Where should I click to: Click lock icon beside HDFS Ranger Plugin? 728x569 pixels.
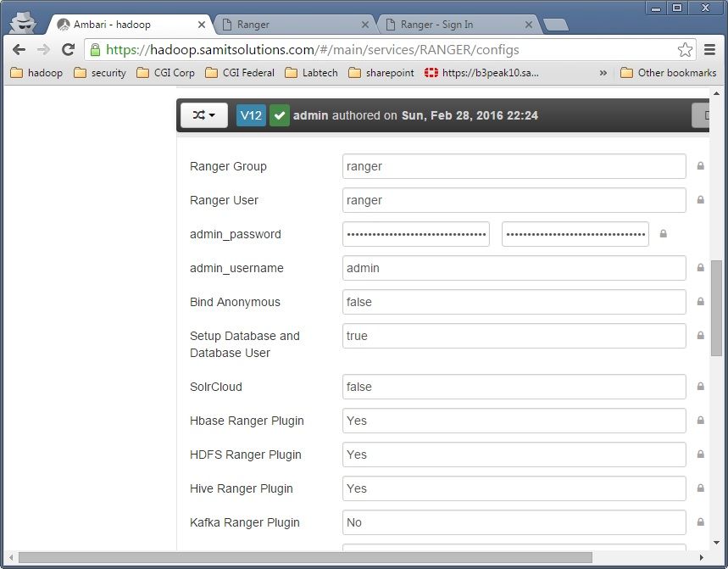pyautogui.click(x=701, y=455)
